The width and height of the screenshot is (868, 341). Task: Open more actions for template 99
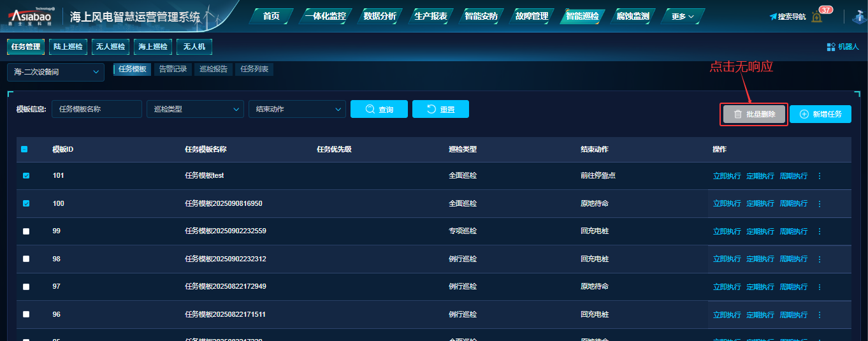tap(820, 231)
